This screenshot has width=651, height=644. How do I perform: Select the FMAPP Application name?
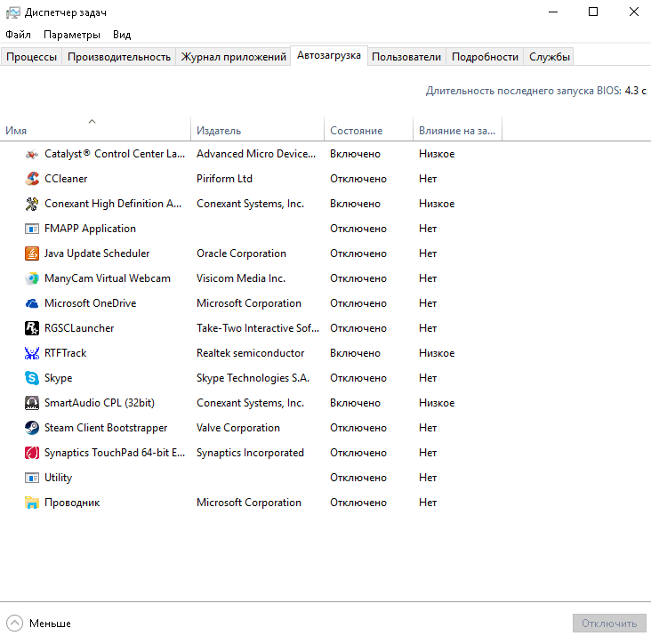click(90, 229)
